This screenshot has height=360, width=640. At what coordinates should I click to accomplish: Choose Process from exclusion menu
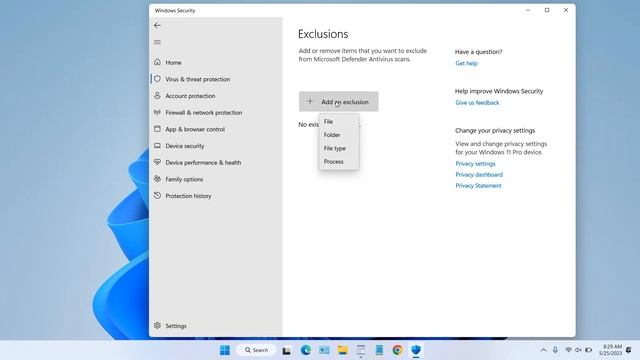[339, 162]
